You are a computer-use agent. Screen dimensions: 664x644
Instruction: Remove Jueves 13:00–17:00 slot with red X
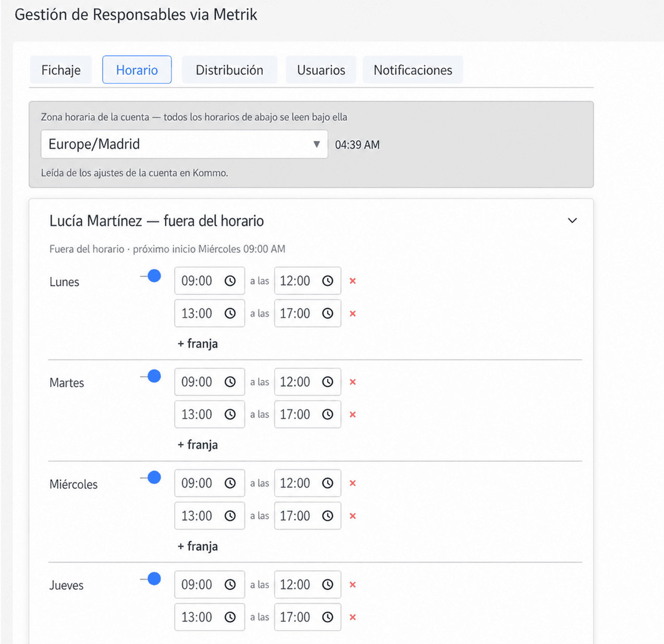click(353, 617)
